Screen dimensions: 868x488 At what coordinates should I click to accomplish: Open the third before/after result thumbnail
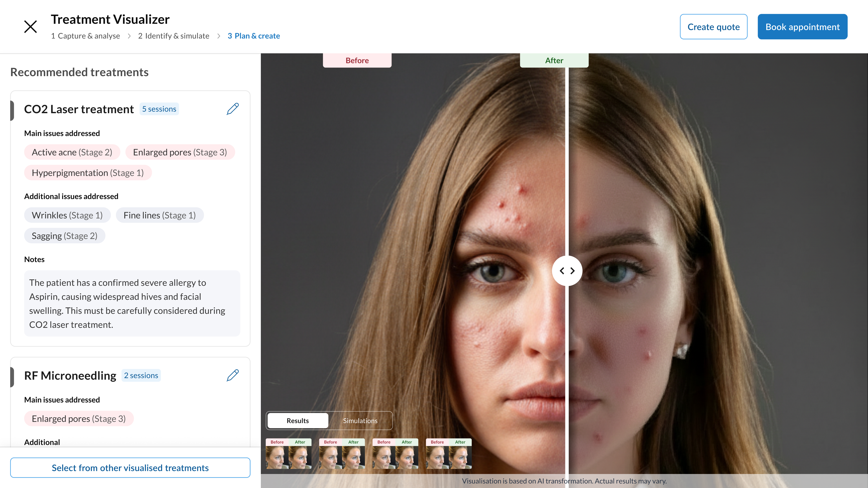click(395, 454)
